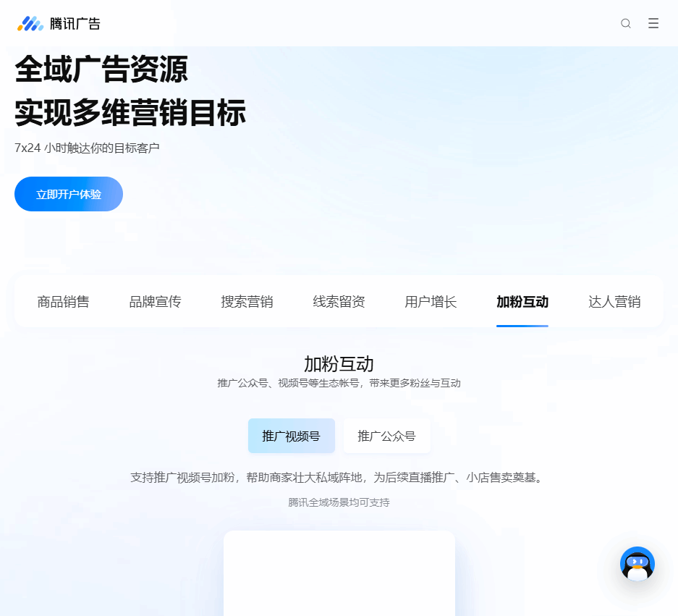Click the white content card below 腾讯全域场景均可支持
Image resolution: width=678 pixels, height=616 pixels.
[x=338, y=574]
